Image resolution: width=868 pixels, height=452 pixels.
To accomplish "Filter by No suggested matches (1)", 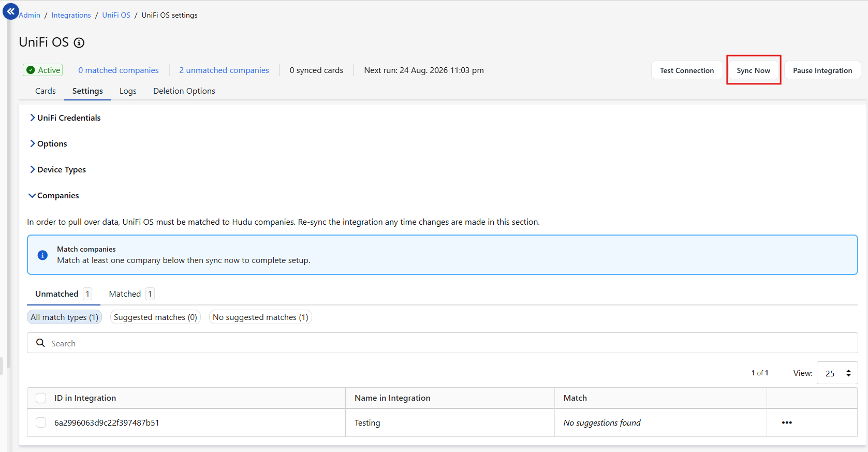I will (260, 317).
